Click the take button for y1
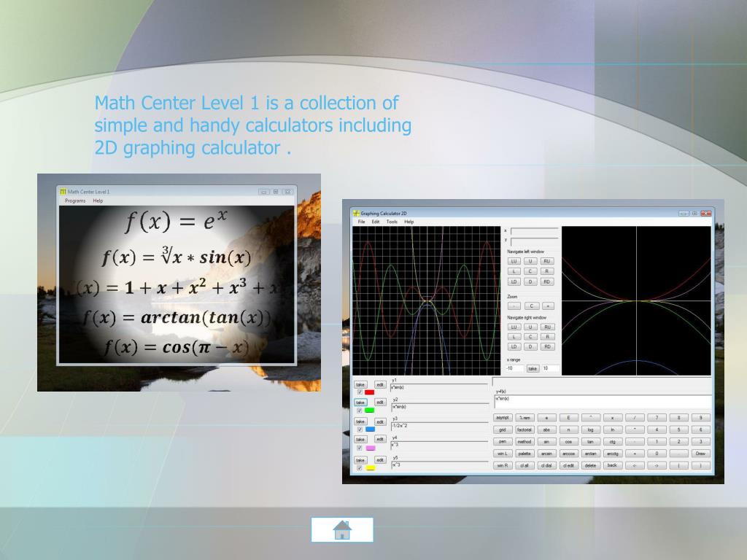Image resolution: width=747 pixels, height=560 pixels. (360, 384)
